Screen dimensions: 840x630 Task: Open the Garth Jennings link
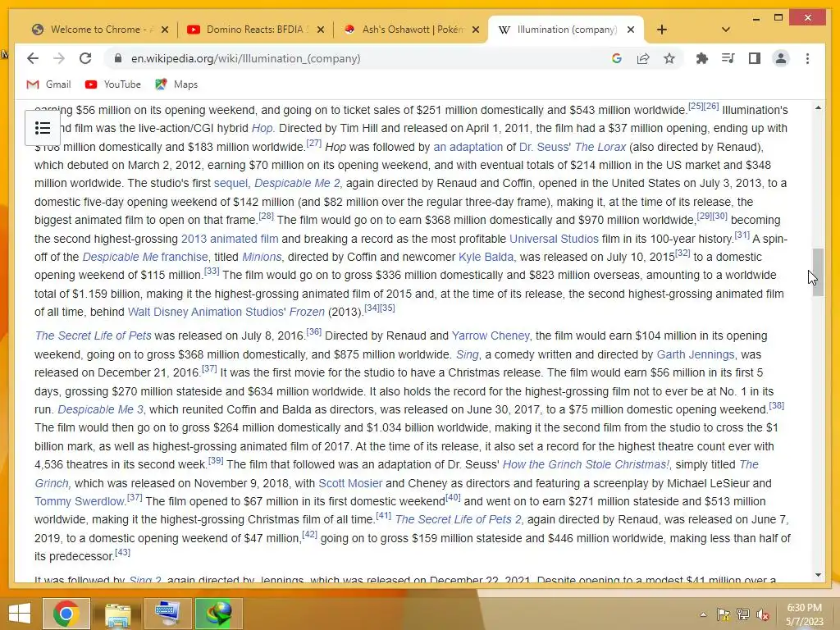pos(696,354)
